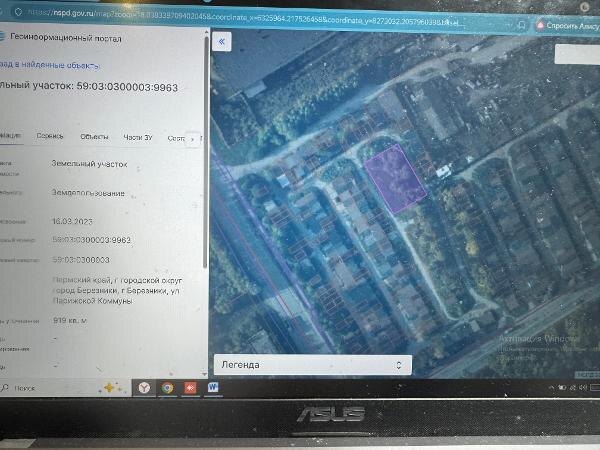
Task: Click the scroll-up arrow of side panel
Action: [x=207, y=32]
